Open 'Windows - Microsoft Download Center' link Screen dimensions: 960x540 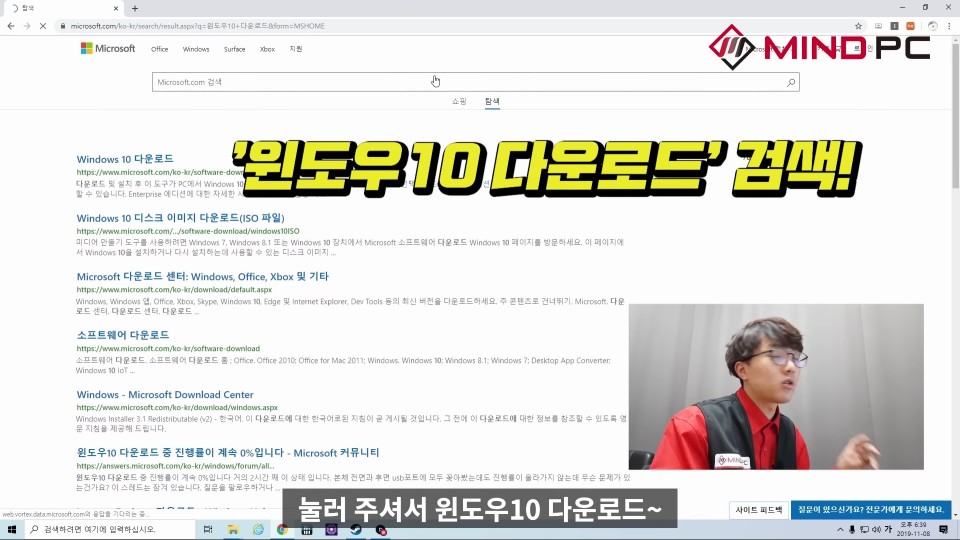pyautogui.click(x=165, y=394)
